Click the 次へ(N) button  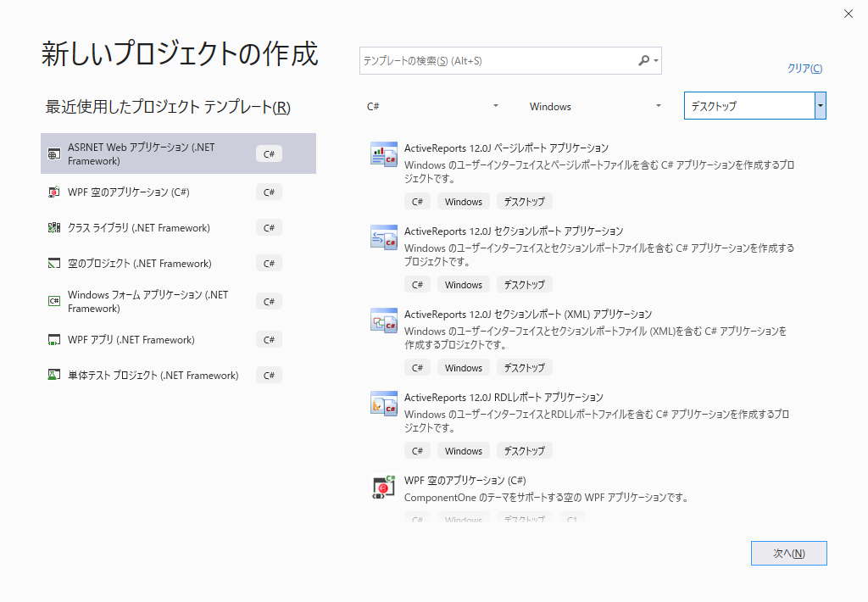tap(789, 554)
